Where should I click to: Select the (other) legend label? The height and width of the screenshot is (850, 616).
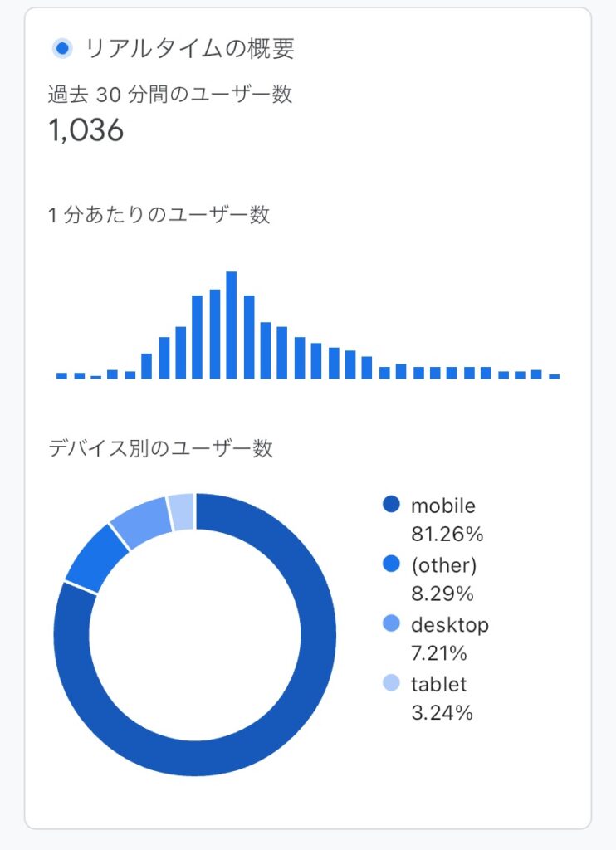[444, 565]
